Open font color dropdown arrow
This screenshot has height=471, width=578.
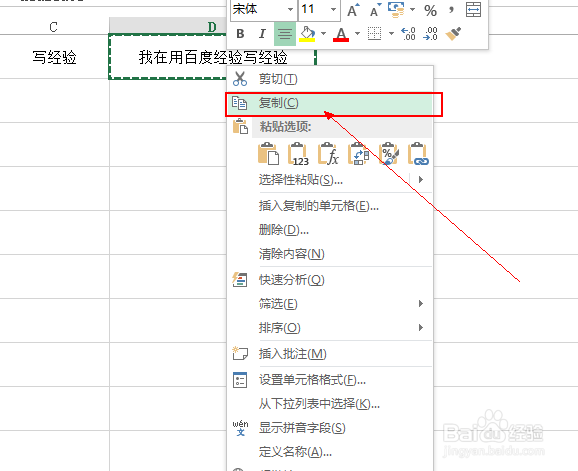[357, 34]
